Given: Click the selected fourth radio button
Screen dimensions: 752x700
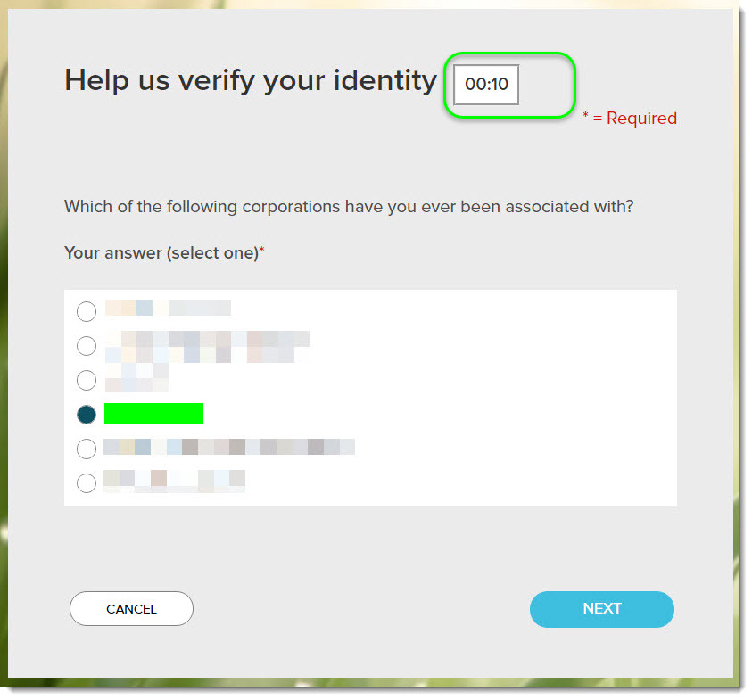Looking at the screenshot, I should coord(87,414).
